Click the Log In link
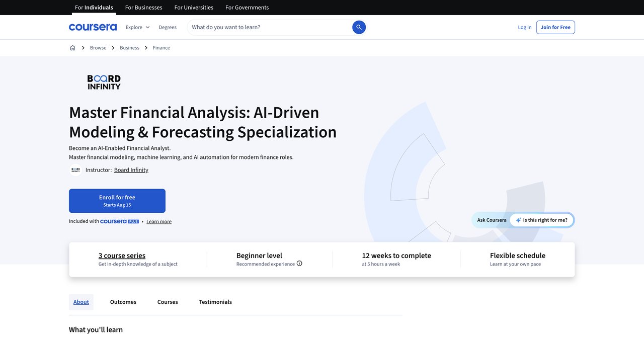 525,27
